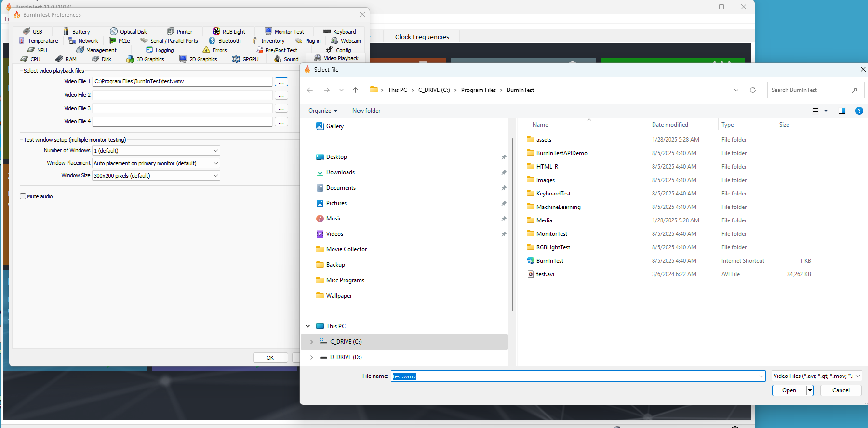Screen dimensions: 868x428
Task: Create a New folder
Action: 366,111
